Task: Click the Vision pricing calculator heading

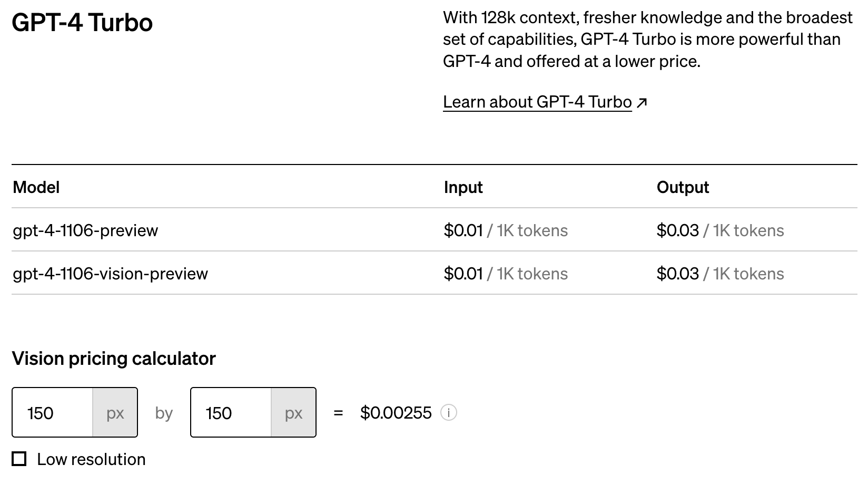Action: point(114,359)
